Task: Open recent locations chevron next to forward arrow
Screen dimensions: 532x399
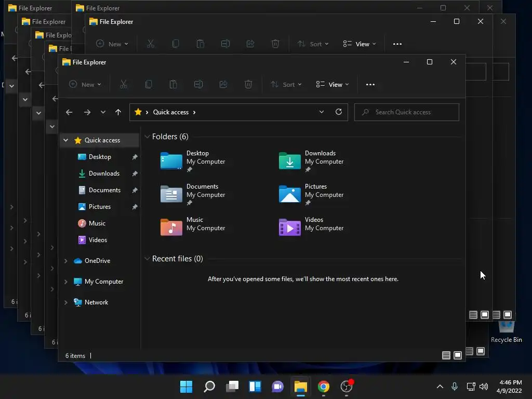Action: point(103,112)
